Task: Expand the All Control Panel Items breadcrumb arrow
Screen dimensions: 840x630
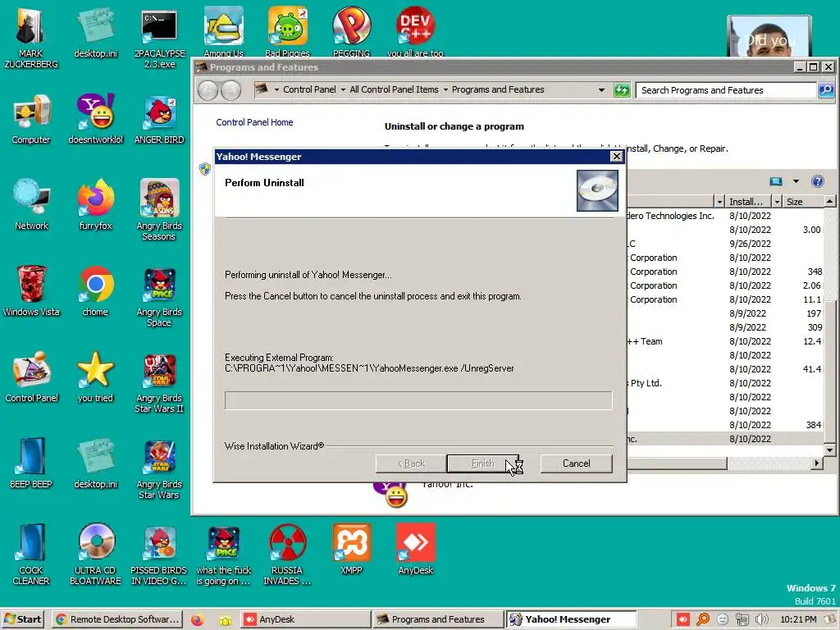Action: (x=445, y=90)
